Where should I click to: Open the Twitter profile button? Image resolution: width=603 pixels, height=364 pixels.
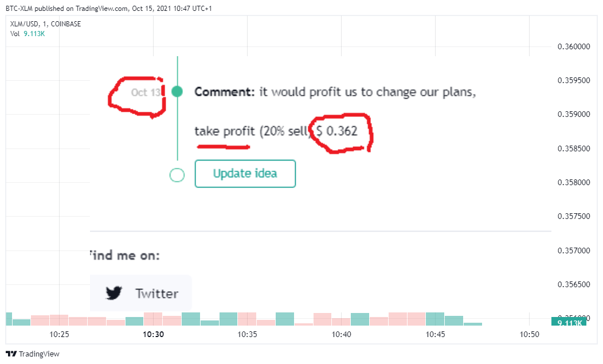[x=140, y=293]
